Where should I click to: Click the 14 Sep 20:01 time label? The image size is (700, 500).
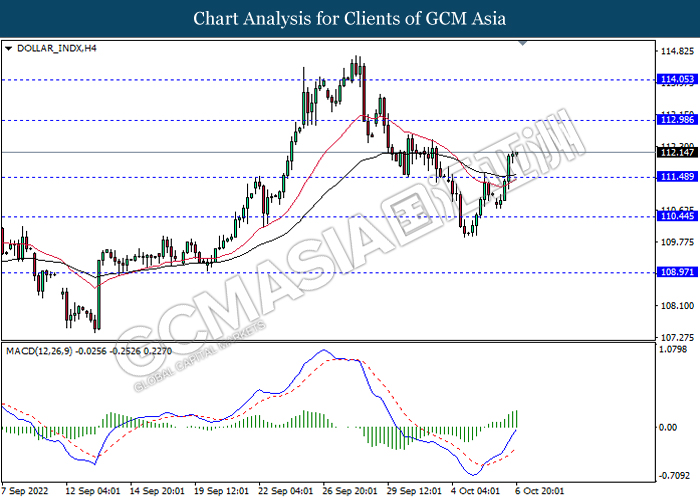157,491
